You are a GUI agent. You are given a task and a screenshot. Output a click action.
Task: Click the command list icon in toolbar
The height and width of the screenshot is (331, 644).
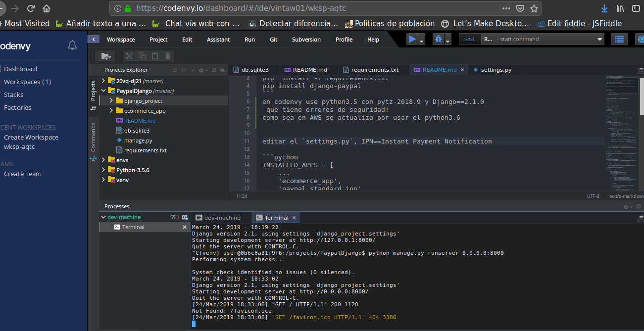pyautogui.click(x=619, y=40)
